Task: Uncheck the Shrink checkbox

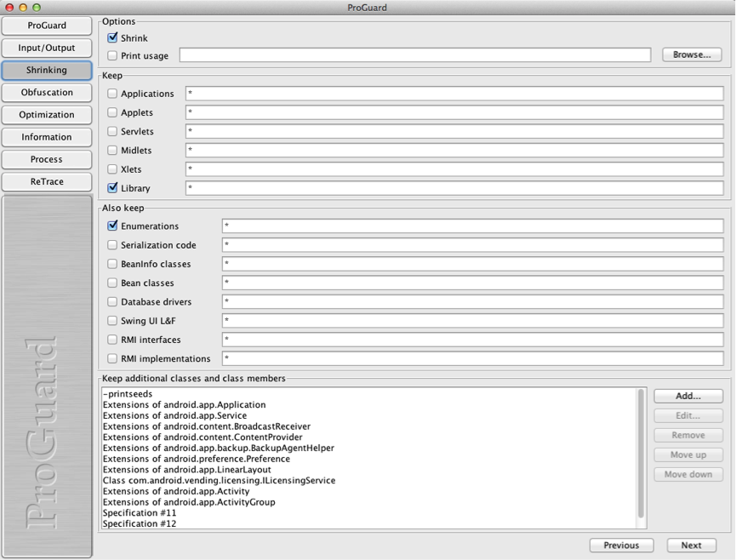Action: tap(112, 37)
